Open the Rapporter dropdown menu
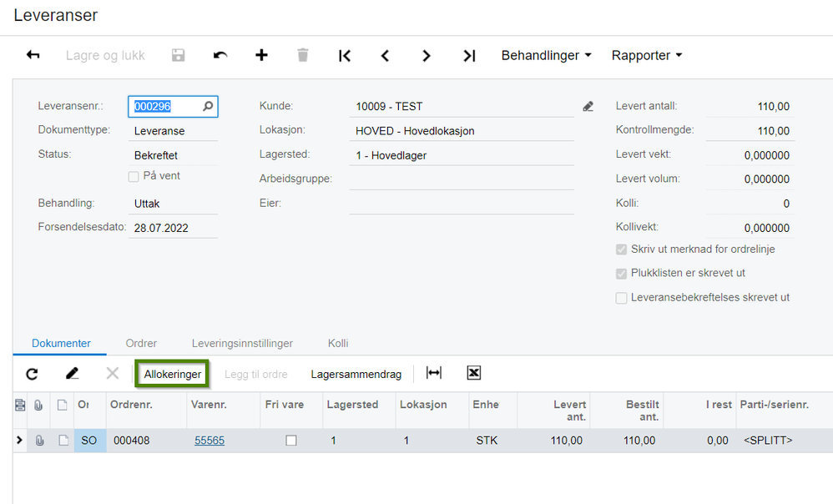The height and width of the screenshot is (504, 833). [x=647, y=55]
